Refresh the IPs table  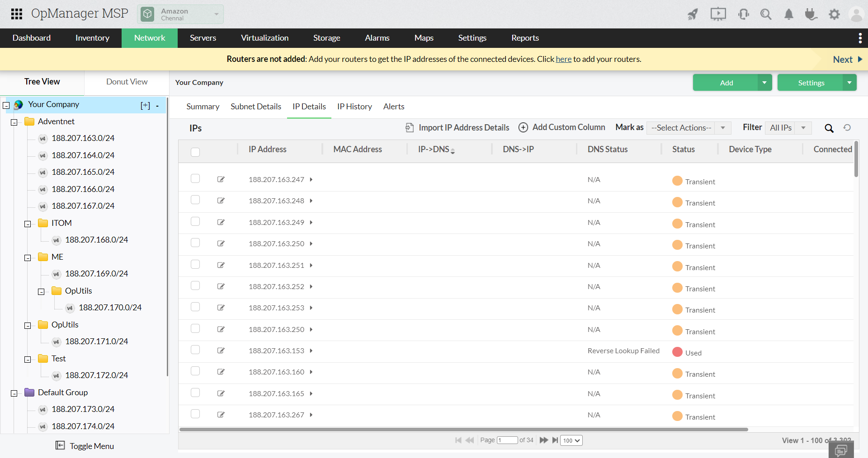(847, 128)
